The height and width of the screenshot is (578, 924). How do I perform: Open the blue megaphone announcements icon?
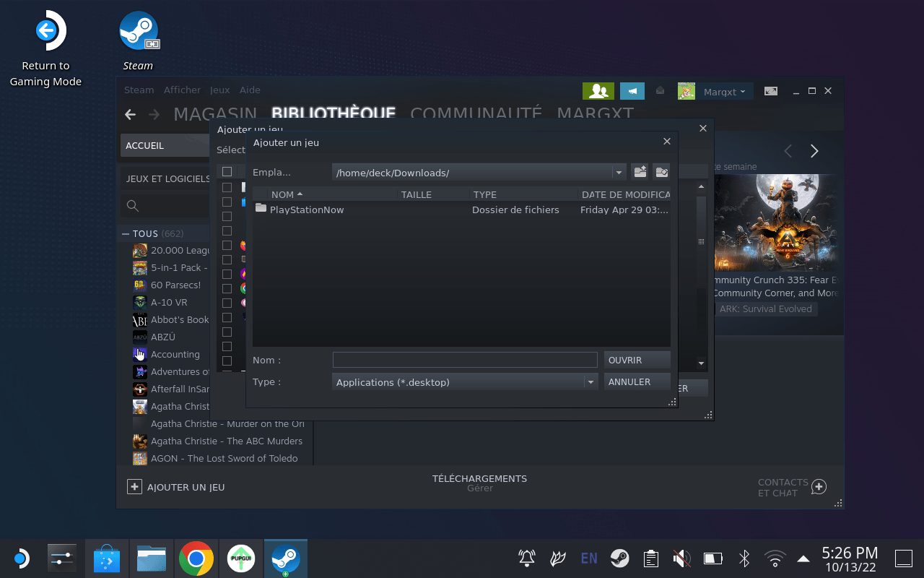click(632, 91)
